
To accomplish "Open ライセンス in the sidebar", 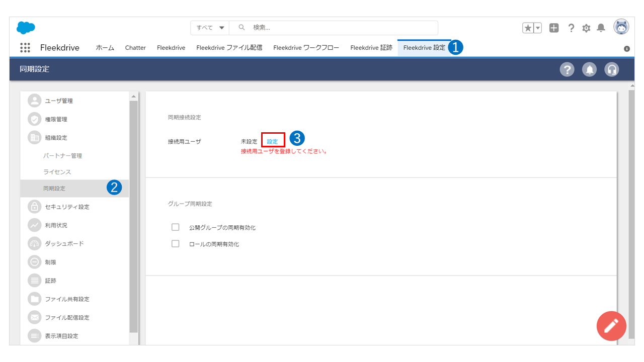I will pos(57,172).
